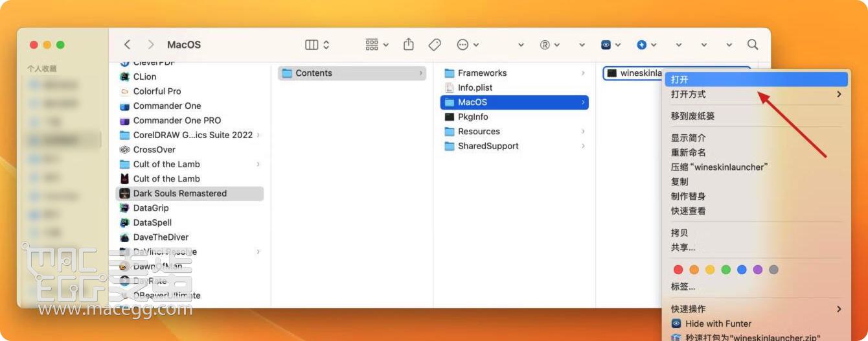Apply the yellow tag color

[x=710, y=270]
